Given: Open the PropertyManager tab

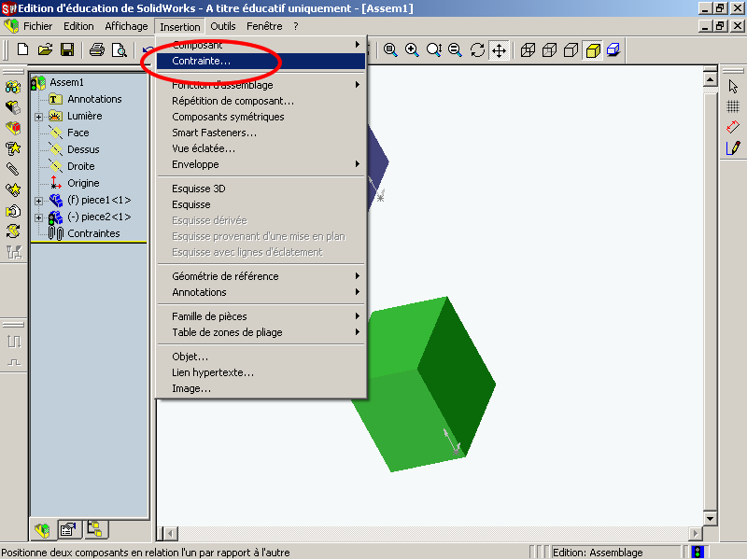Looking at the screenshot, I should click(x=68, y=529).
